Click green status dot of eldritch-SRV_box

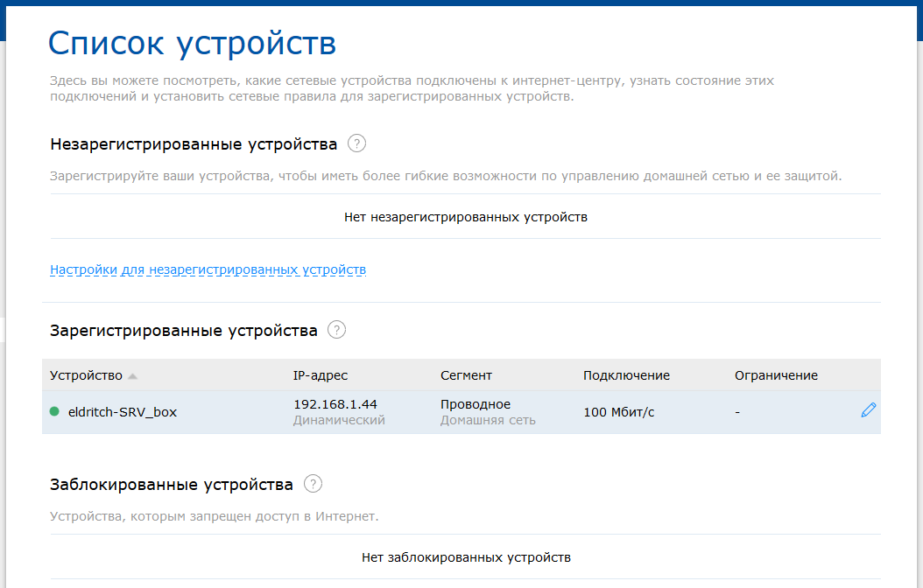tap(55, 411)
